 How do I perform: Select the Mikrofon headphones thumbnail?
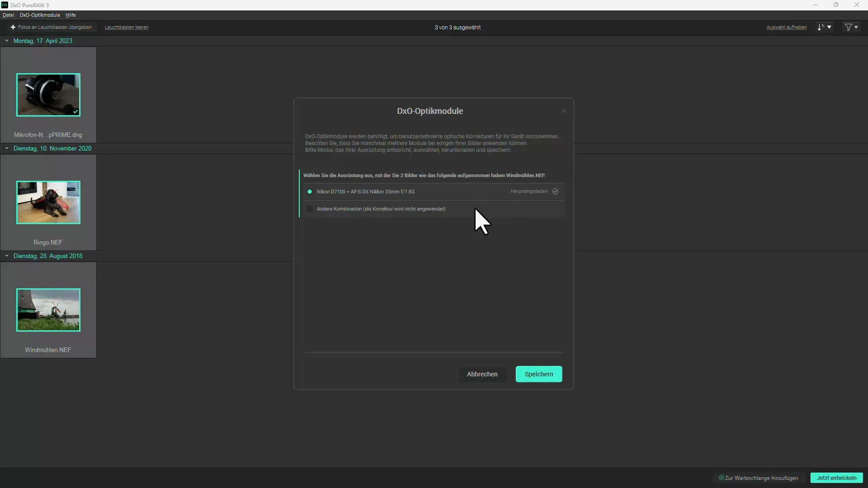pyautogui.click(x=48, y=95)
